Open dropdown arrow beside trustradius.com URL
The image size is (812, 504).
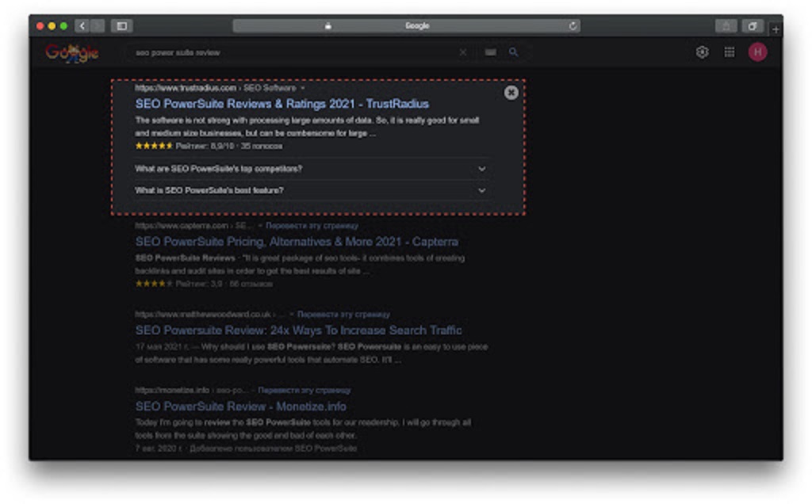click(x=302, y=89)
